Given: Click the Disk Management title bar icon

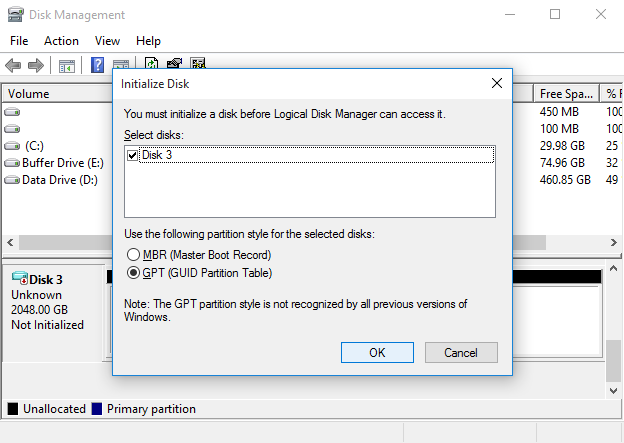Looking at the screenshot, I should point(15,15).
